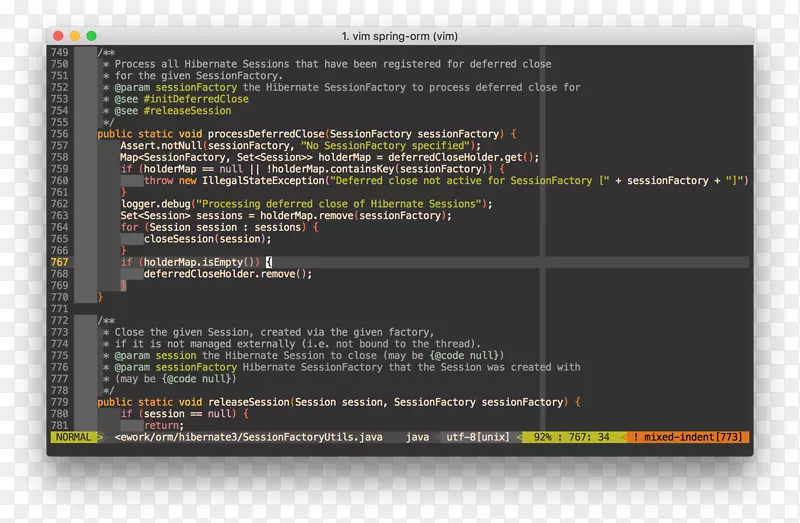Click the 92% position indicator

(543, 437)
